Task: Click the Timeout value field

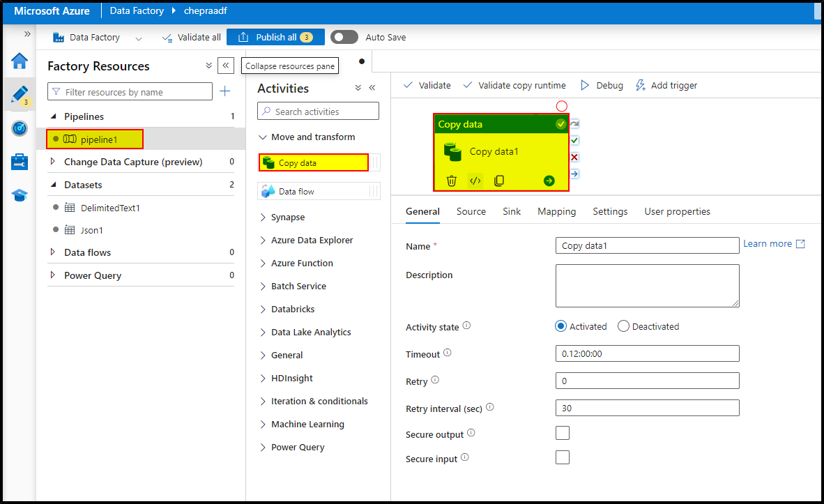Action: point(648,353)
